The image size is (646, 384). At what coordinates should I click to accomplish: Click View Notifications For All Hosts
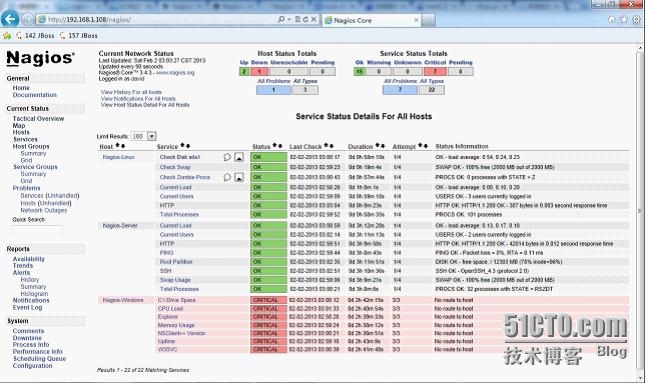point(138,99)
